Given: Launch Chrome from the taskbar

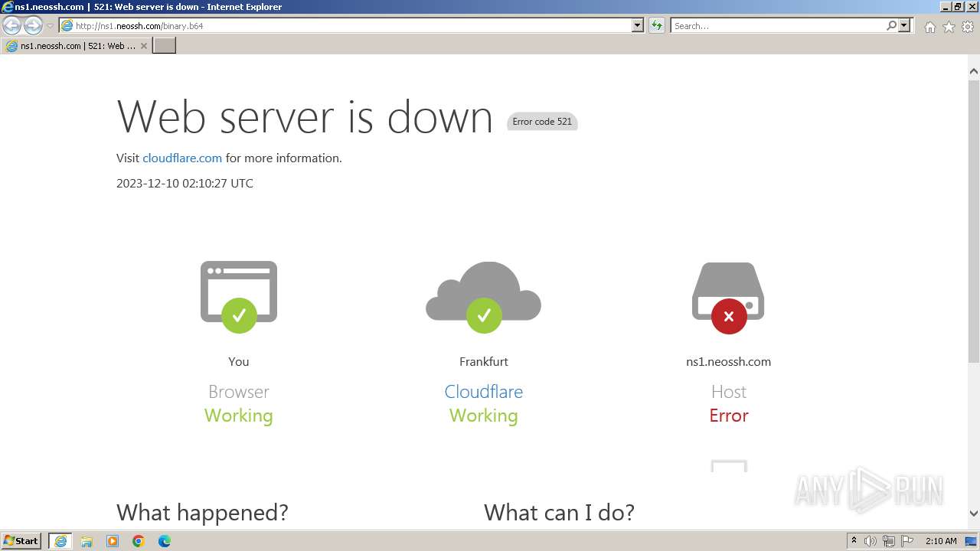Looking at the screenshot, I should click(x=139, y=541).
